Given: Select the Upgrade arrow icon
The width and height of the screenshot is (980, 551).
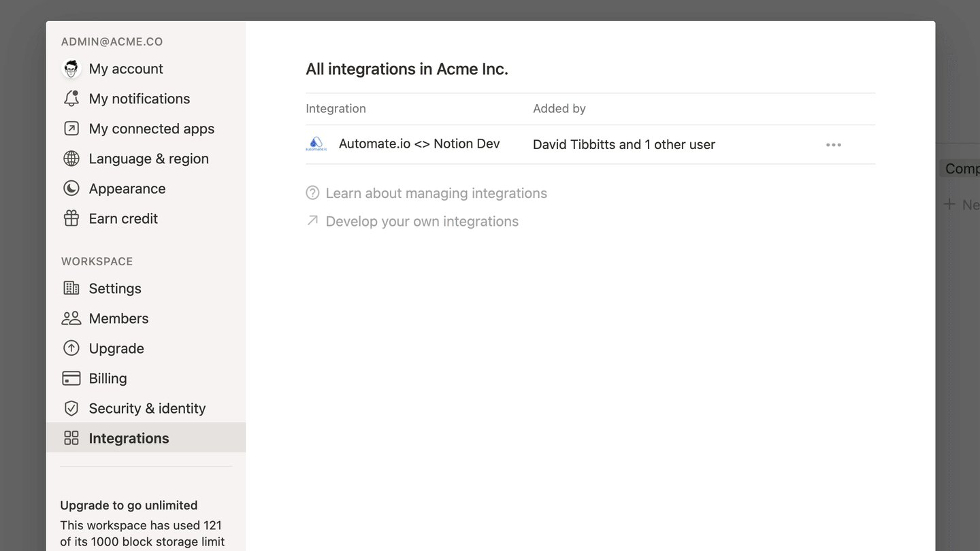Looking at the screenshot, I should (x=71, y=348).
